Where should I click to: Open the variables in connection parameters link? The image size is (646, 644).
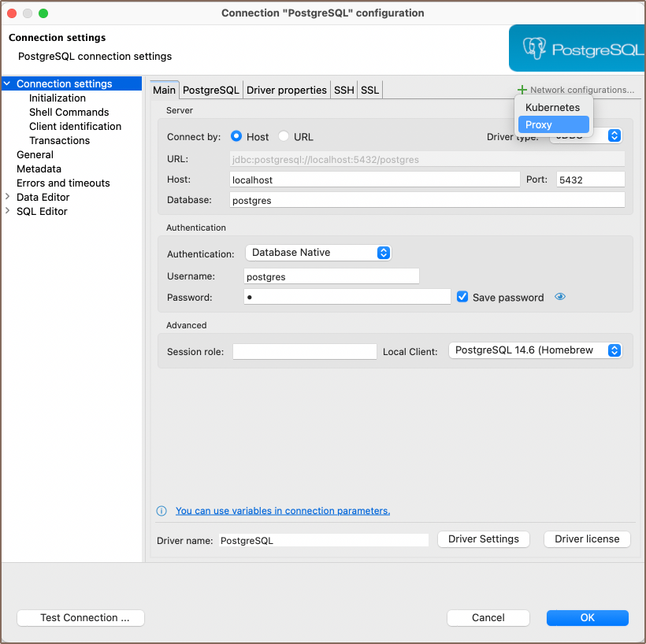click(x=282, y=511)
